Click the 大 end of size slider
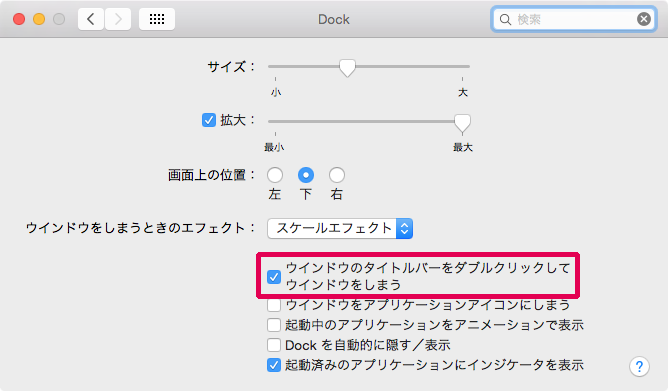This screenshot has height=391, width=668. click(463, 92)
